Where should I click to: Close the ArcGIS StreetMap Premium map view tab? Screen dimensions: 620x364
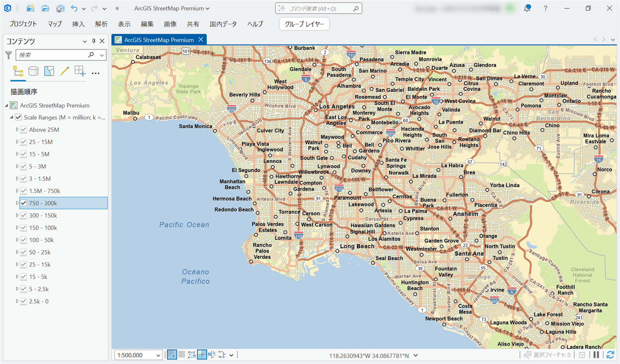201,39
